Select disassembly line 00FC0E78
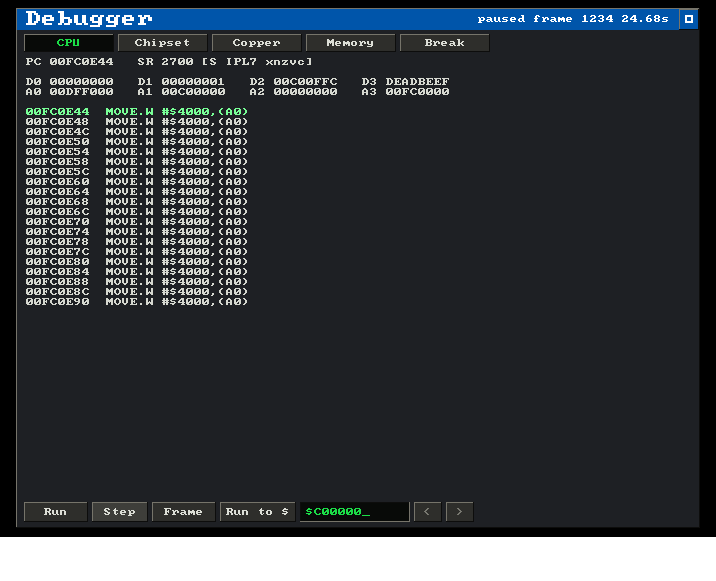Viewport: 716px width, 581px height. pyautogui.click(x=137, y=242)
